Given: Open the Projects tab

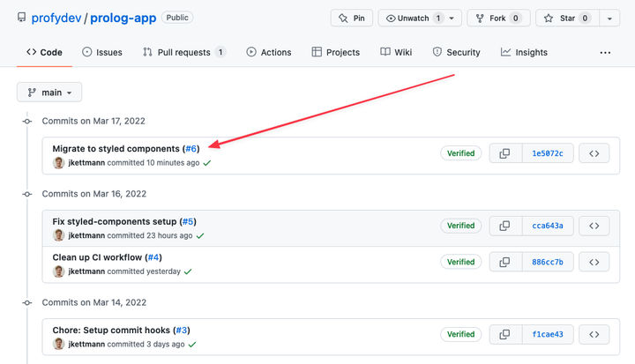Looking at the screenshot, I should (336, 52).
